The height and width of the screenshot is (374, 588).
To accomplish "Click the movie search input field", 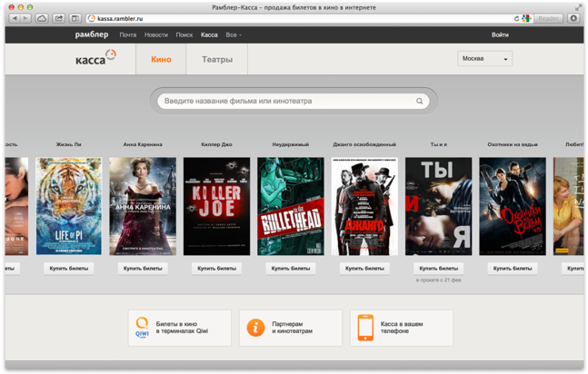I will pos(282,101).
